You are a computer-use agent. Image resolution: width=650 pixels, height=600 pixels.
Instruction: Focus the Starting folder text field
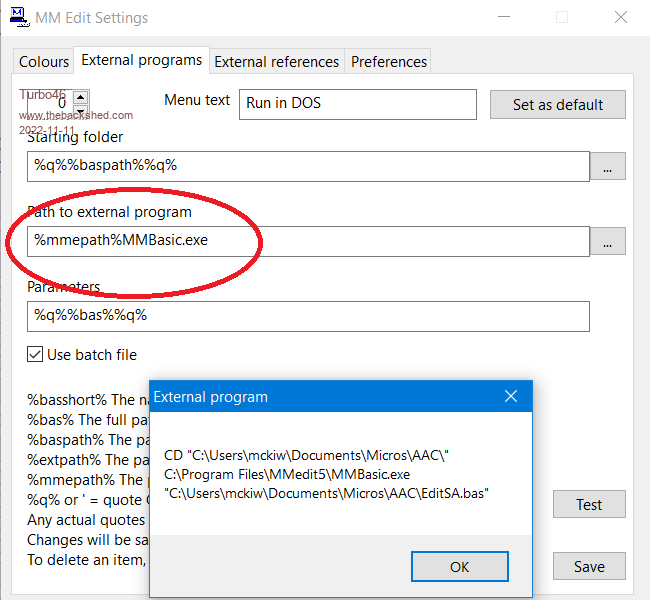(308, 166)
